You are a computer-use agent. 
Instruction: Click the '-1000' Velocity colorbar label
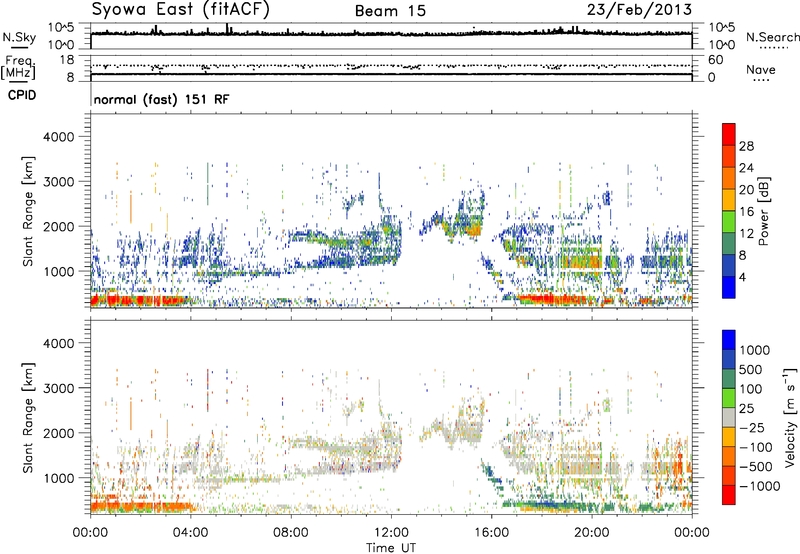click(760, 486)
